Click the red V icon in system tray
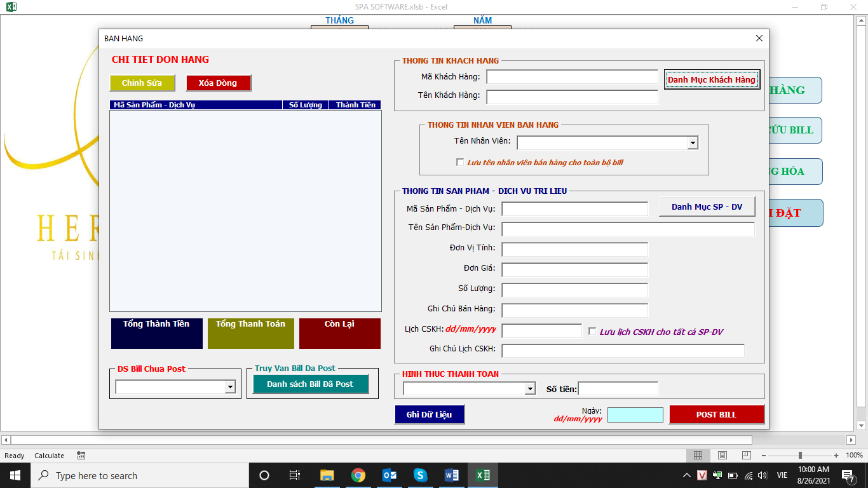 (702, 475)
